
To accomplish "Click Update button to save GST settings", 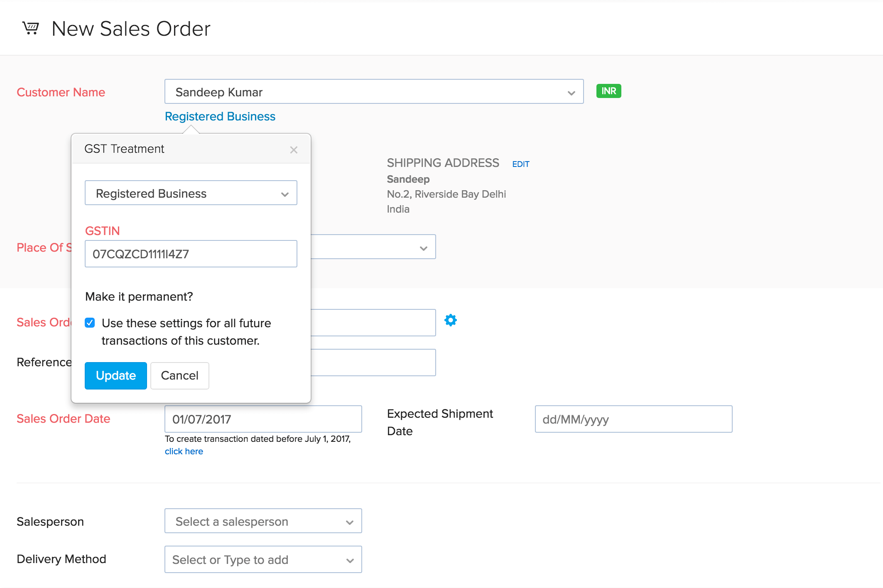I will point(115,375).
